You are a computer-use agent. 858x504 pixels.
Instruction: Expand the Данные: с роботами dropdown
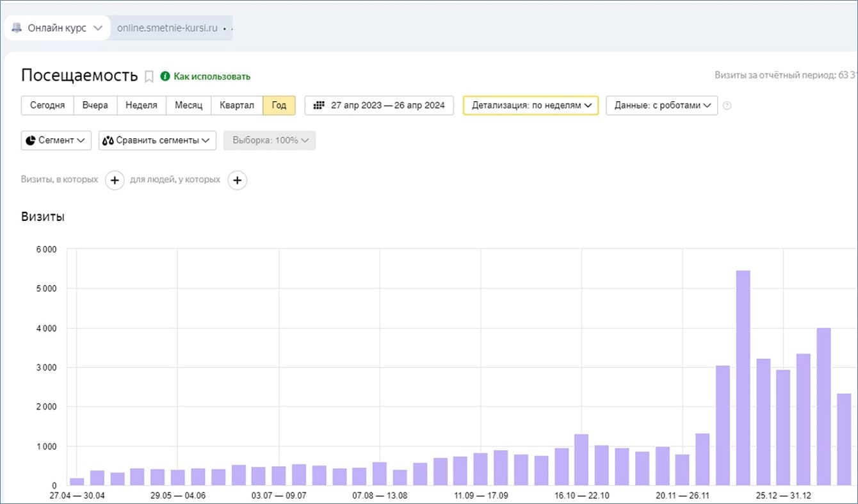661,105
